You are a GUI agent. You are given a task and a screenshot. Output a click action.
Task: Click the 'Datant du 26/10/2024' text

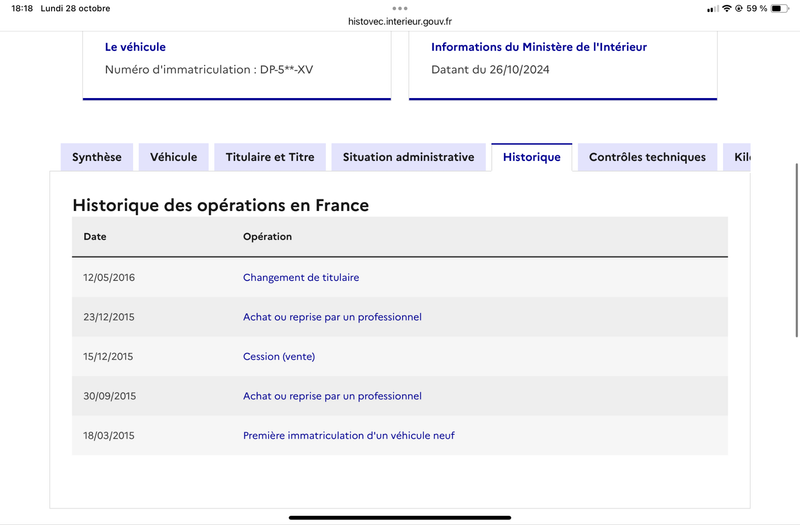click(490, 69)
